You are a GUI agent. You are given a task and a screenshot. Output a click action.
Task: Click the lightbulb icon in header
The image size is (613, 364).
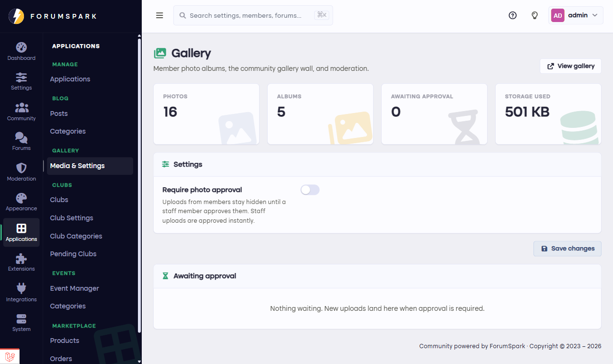[535, 15]
